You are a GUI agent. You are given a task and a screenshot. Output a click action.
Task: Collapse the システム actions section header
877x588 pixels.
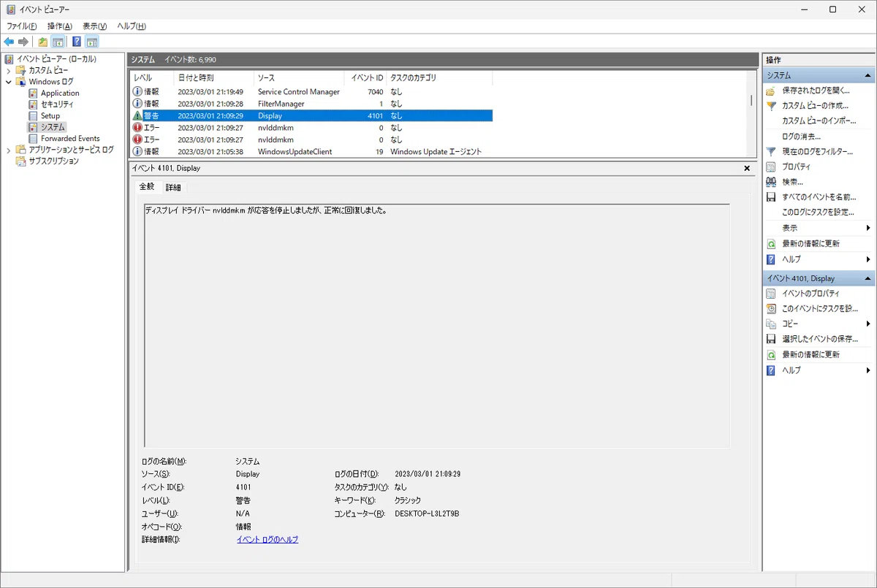(x=867, y=75)
